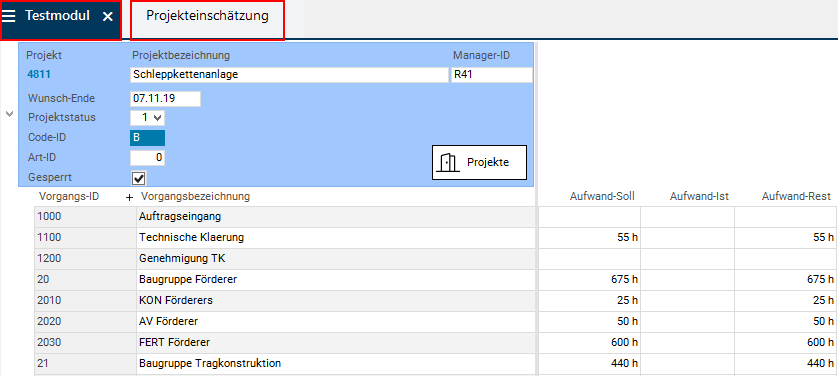Toggle the Gesperrt checkbox
The image size is (838, 376).
pos(139,177)
